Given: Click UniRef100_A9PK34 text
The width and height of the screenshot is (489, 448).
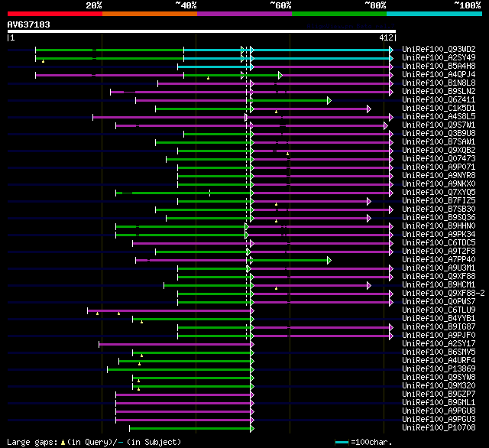Looking at the screenshot, I should (439, 235).
